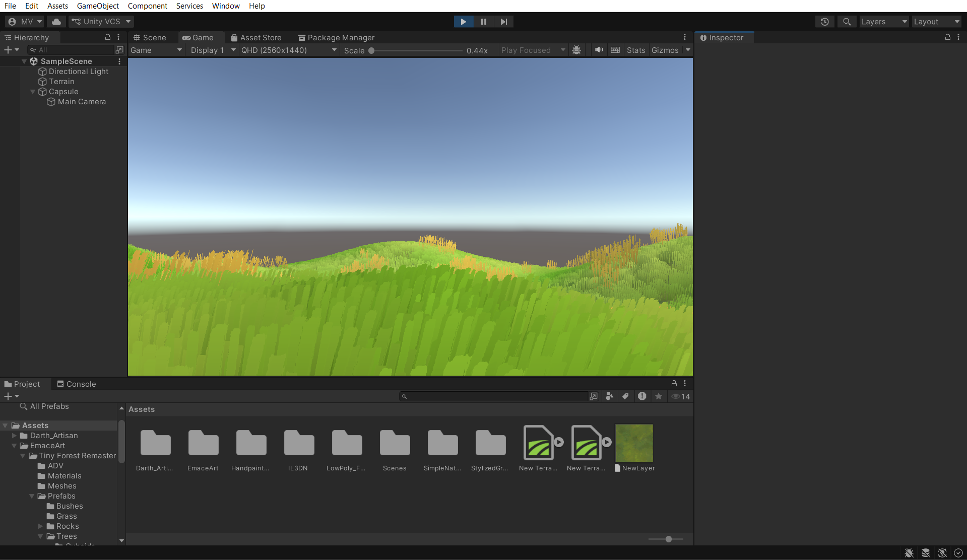This screenshot has width=967, height=560.
Task: Switch to the Scene tab
Action: pyautogui.click(x=150, y=38)
